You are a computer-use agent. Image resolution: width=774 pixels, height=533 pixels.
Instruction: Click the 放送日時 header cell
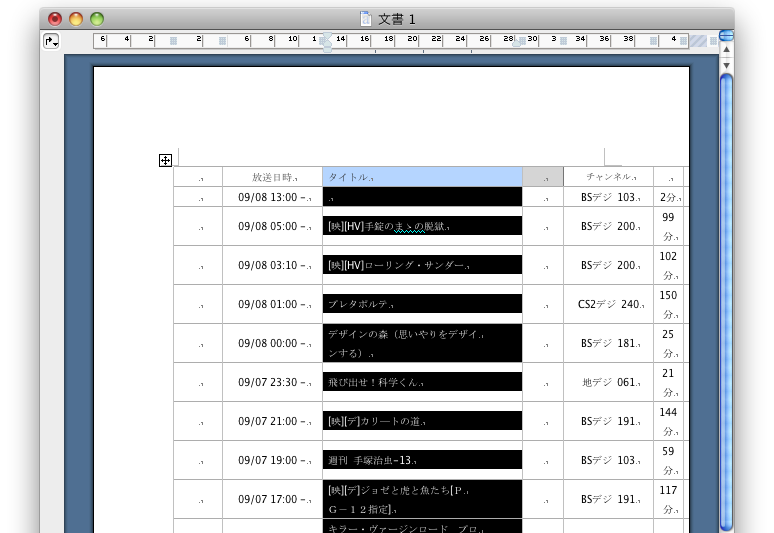(x=272, y=177)
